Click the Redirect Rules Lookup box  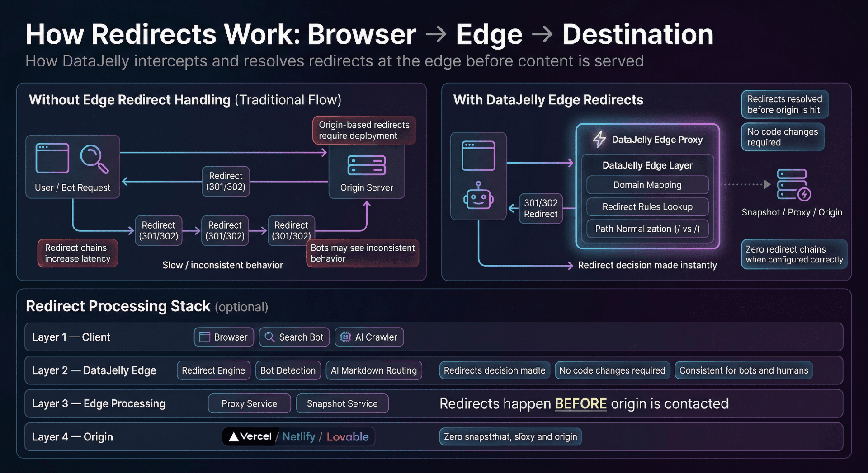pos(647,207)
